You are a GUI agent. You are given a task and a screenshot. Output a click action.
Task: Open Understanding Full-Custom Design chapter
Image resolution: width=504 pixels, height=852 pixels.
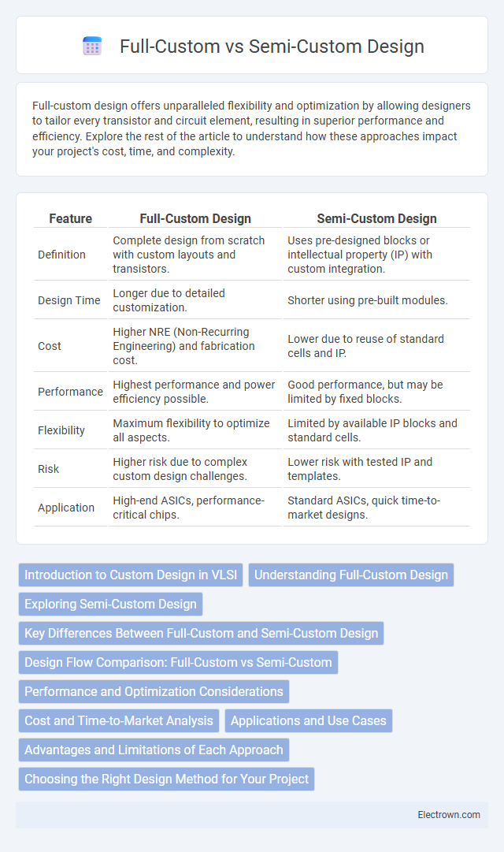pos(351,575)
